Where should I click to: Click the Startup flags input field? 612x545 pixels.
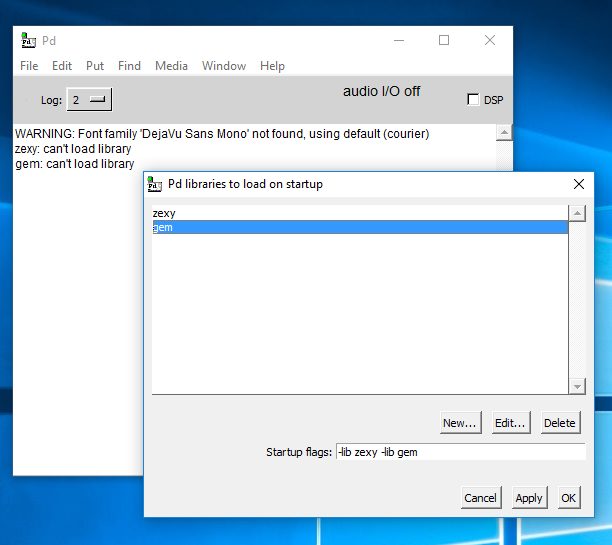point(461,452)
